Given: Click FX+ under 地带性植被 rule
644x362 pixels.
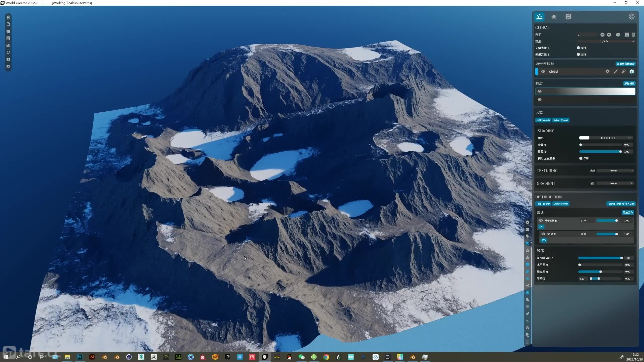Looking at the screenshot, I should point(541,227).
